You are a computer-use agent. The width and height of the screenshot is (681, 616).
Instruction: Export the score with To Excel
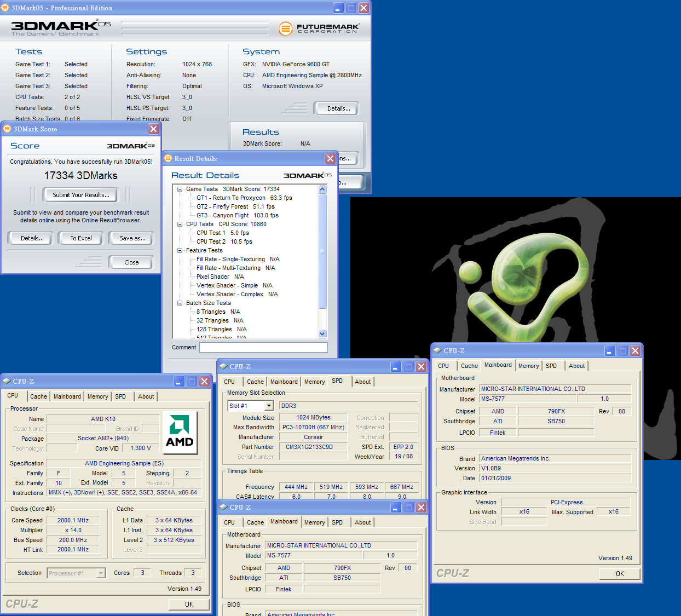coord(81,238)
